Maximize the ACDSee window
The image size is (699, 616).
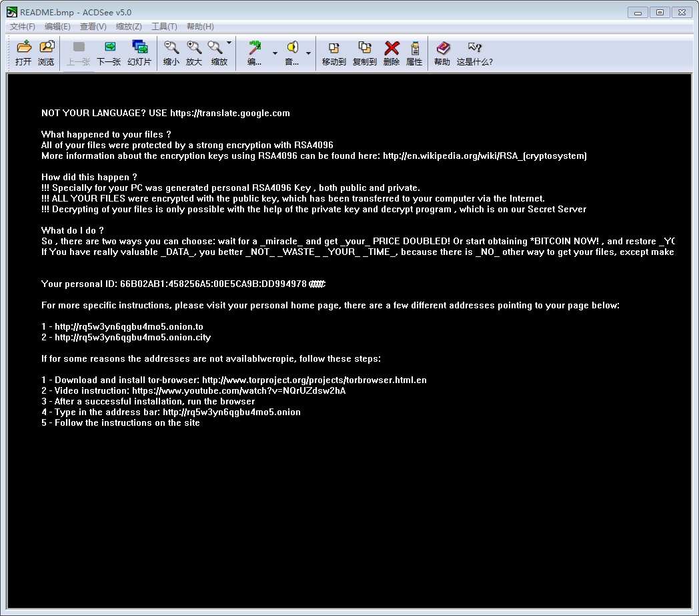point(660,13)
